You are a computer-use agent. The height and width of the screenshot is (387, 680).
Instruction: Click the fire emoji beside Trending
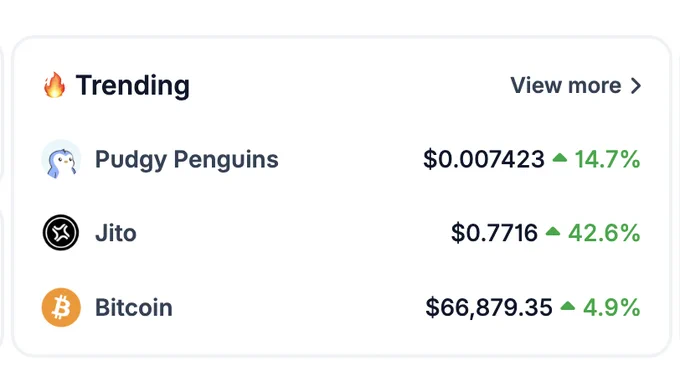(55, 85)
